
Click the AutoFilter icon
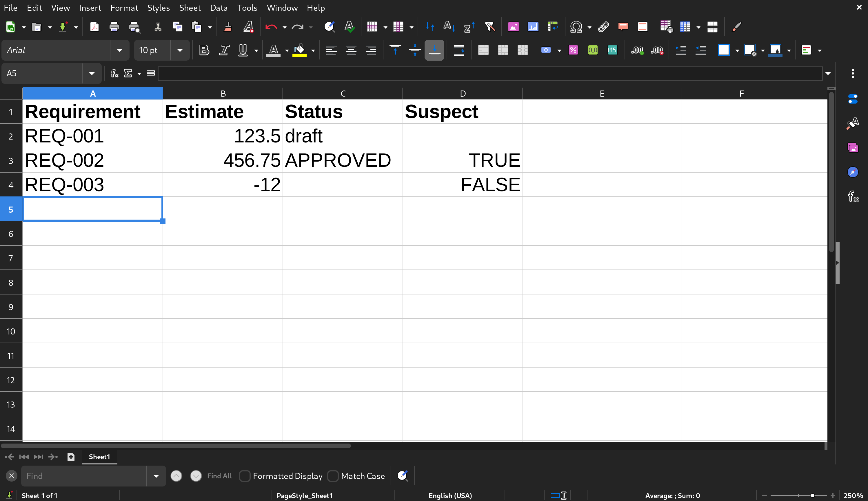coord(489,27)
